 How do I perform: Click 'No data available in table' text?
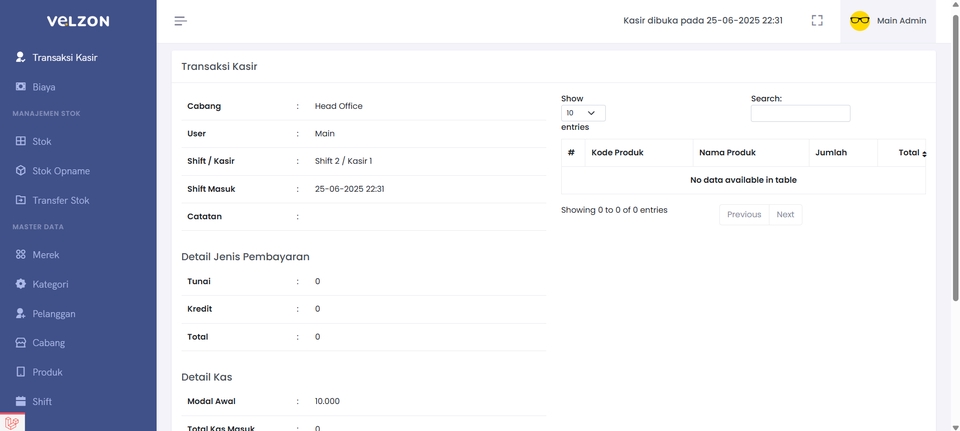pyautogui.click(x=743, y=180)
